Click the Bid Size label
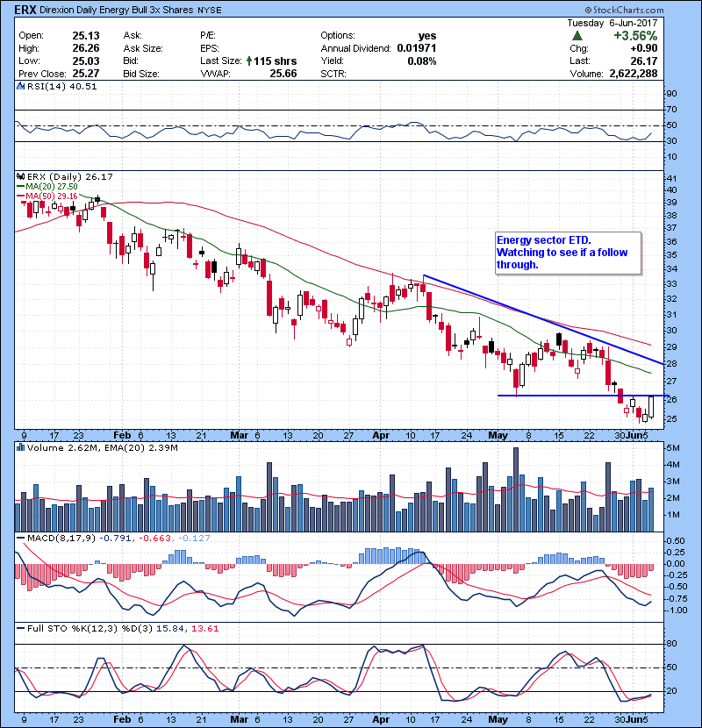The width and height of the screenshot is (702, 728). point(141,74)
